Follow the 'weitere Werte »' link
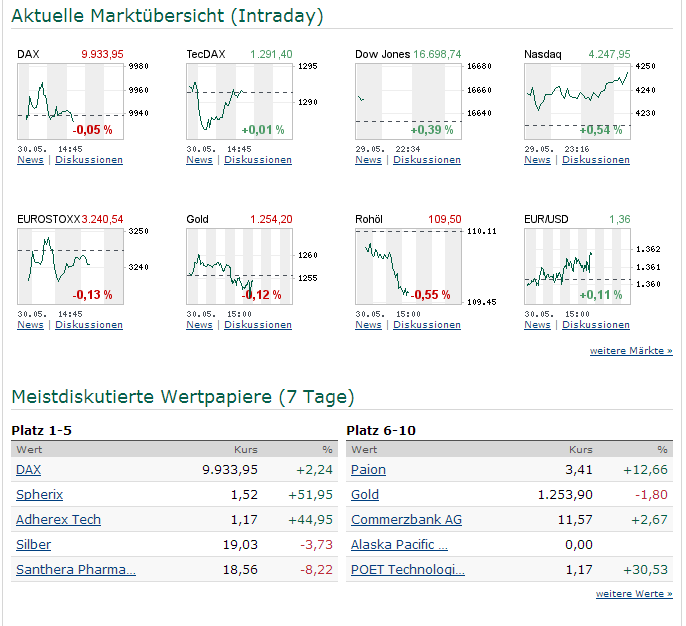The height and width of the screenshot is (626, 686). [634, 594]
